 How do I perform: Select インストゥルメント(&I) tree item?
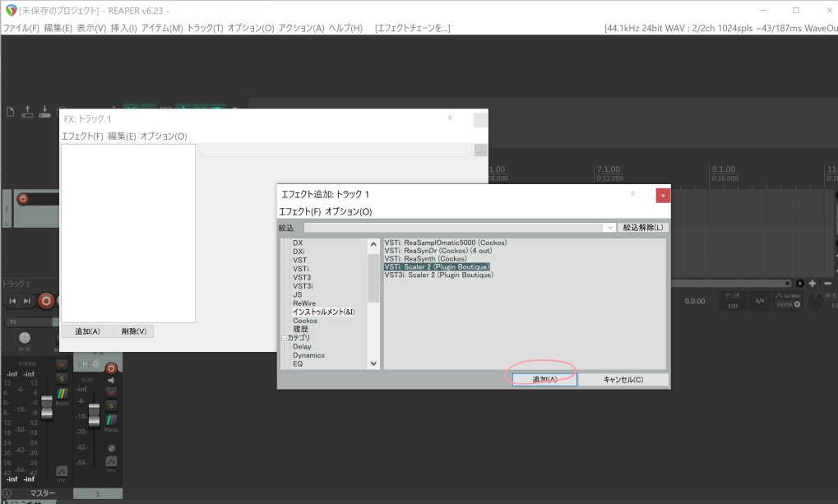tap(323, 312)
